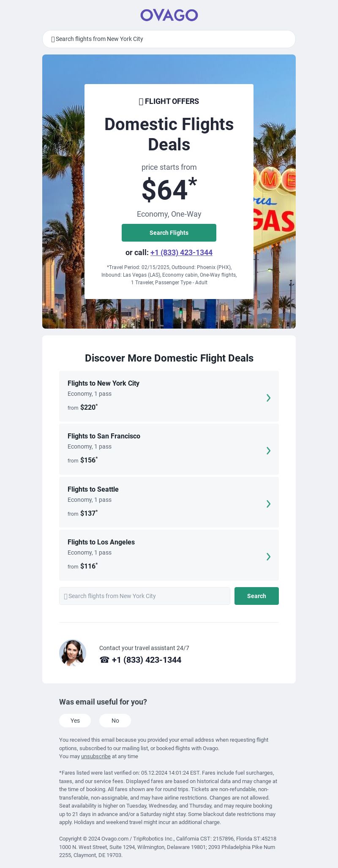Call the +1 (833) 423-1344 link
The width and height of the screenshot is (338, 868).
(181, 253)
